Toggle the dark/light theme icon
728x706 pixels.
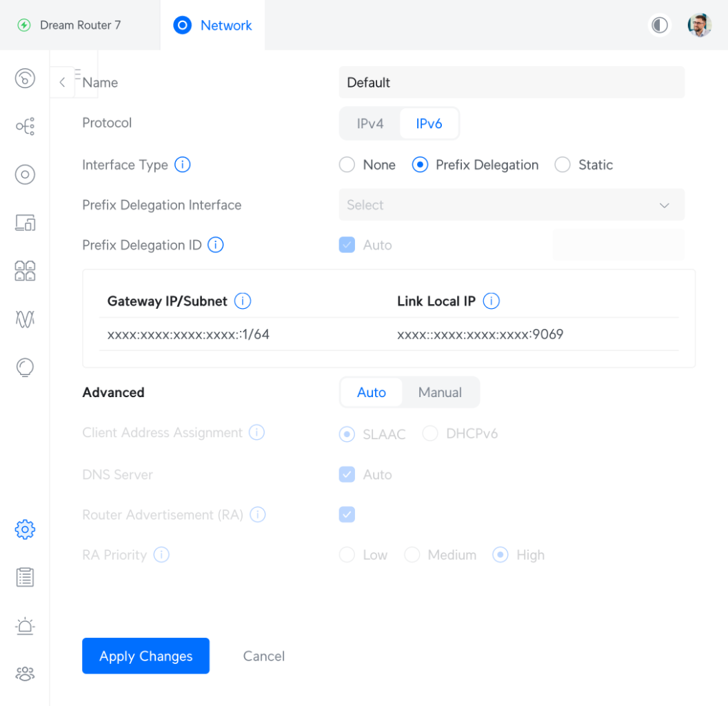[x=660, y=25]
